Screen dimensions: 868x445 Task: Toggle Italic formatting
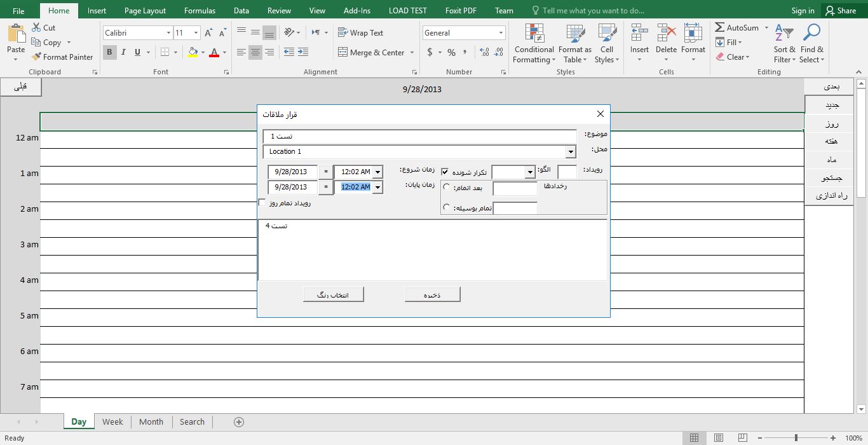(123, 52)
